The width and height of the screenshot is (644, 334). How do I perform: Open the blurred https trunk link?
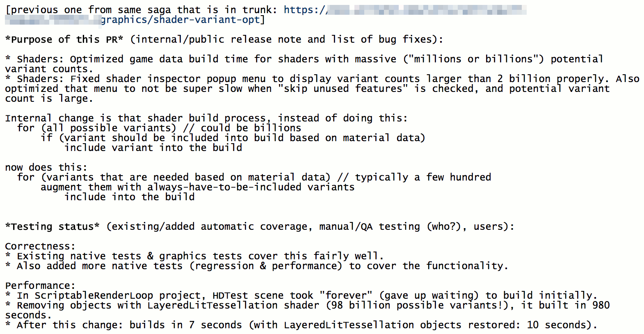tap(405, 10)
